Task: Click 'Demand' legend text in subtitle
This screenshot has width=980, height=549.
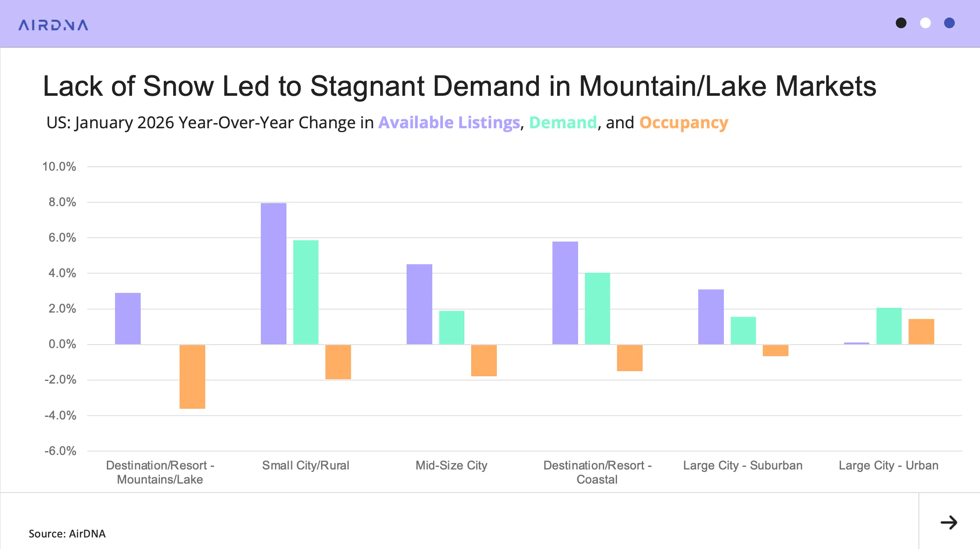Action: tap(563, 123)
